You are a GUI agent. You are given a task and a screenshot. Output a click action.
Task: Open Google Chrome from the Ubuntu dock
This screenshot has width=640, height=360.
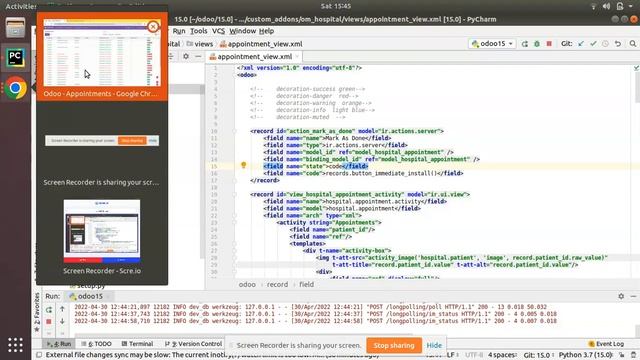tap(15, 88)
